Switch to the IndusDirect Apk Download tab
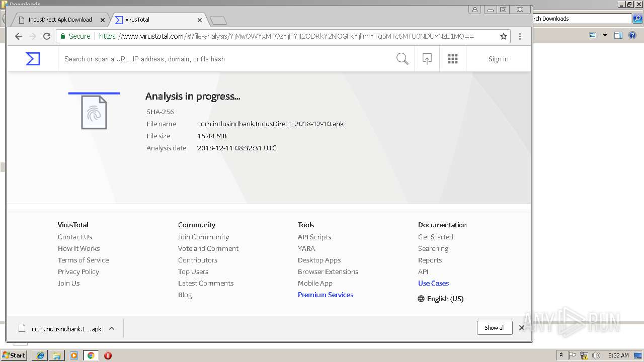Screen dimensions: 644x362 pyautogui.click(x=60, y=20)
